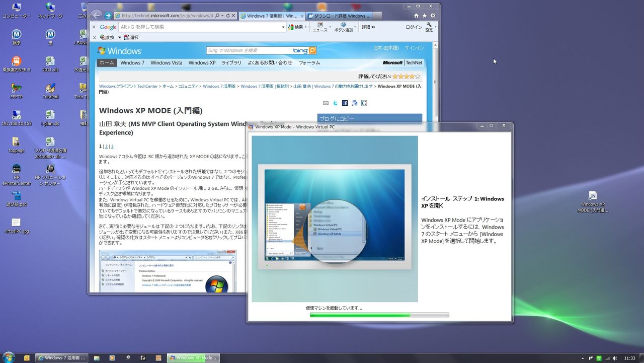Share the article via the email icon
The width and height of the screenshot is (644, 363).
(x=326, y=103)
